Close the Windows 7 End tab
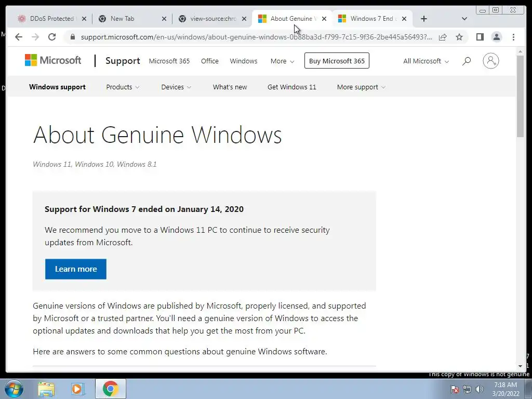Viewport: 532px width, 399px height. (404, 19)
